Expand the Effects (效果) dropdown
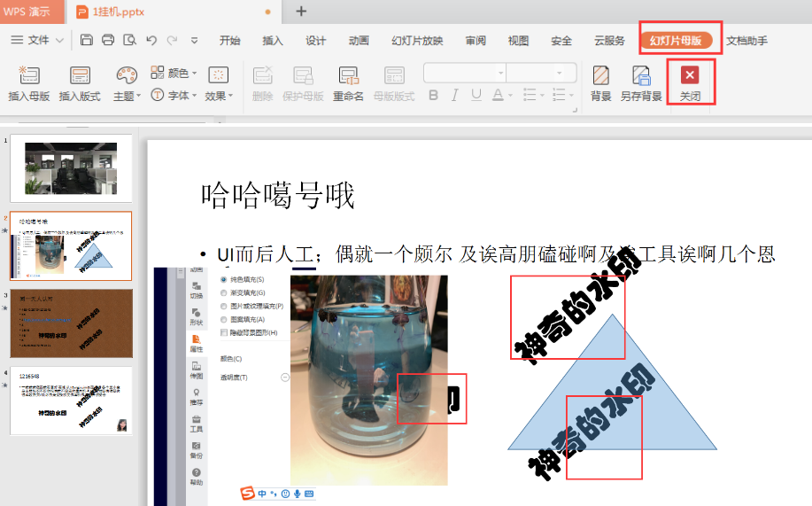The height and width of the screenshot is (506, 812). (218, 96)
